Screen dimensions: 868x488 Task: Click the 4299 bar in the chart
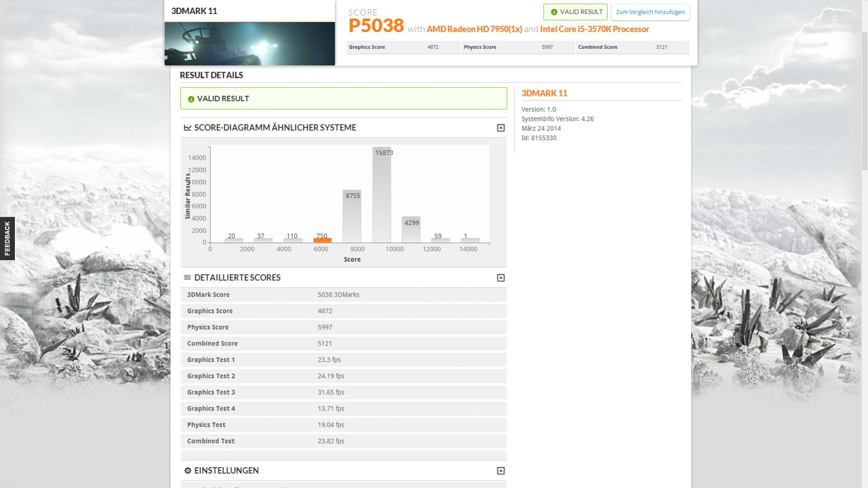tap(411, 230)
